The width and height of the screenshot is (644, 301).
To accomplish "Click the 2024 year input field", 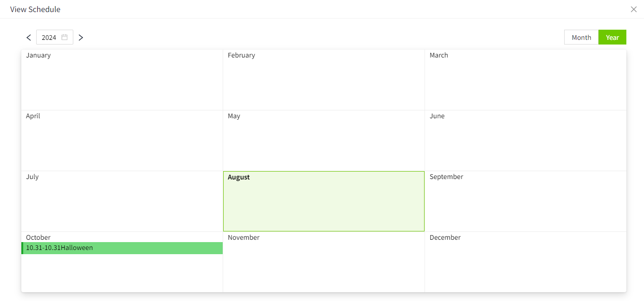I will pyautogui.click(x=49, y=38).
